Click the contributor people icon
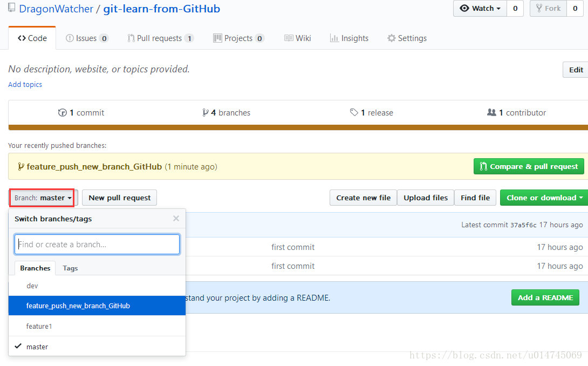 click(x=491, y=112)
